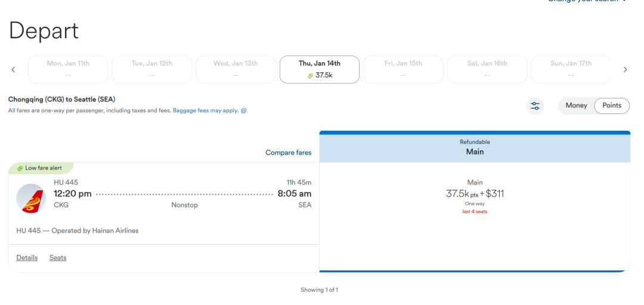Click the Low fare alert tag
Image resolution: width=644 pixels, height=305 pixels.
[x=41, y=168]
